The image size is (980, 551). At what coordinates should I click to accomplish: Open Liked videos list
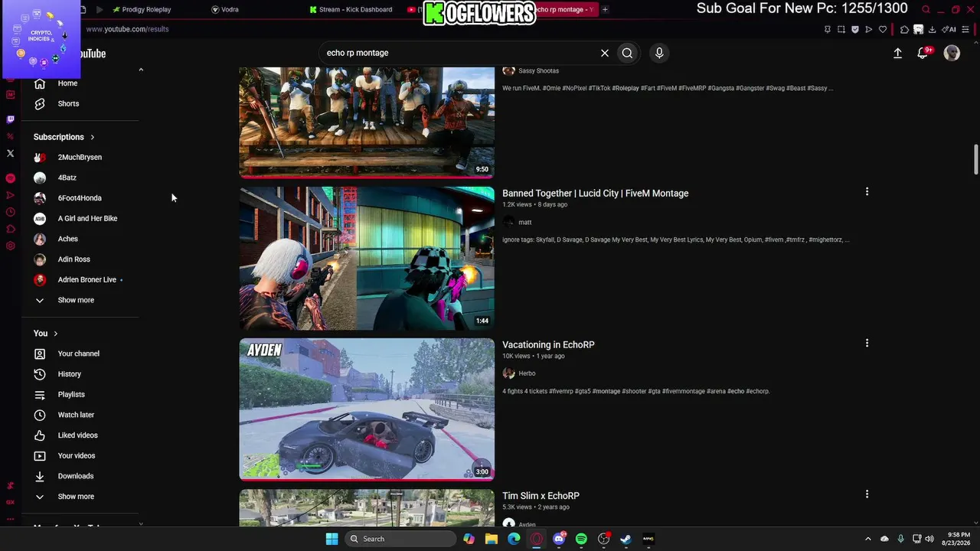pos(77,435)
